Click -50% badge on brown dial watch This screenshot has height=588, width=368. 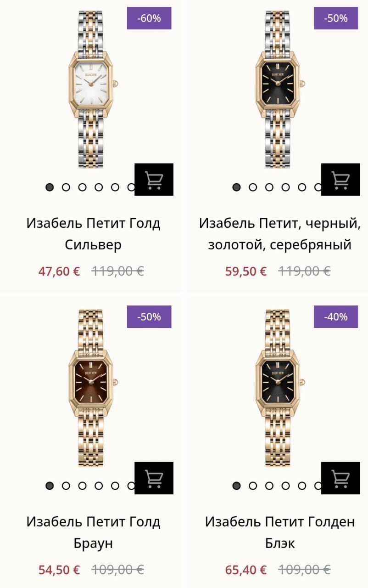[x=149, y=317]
